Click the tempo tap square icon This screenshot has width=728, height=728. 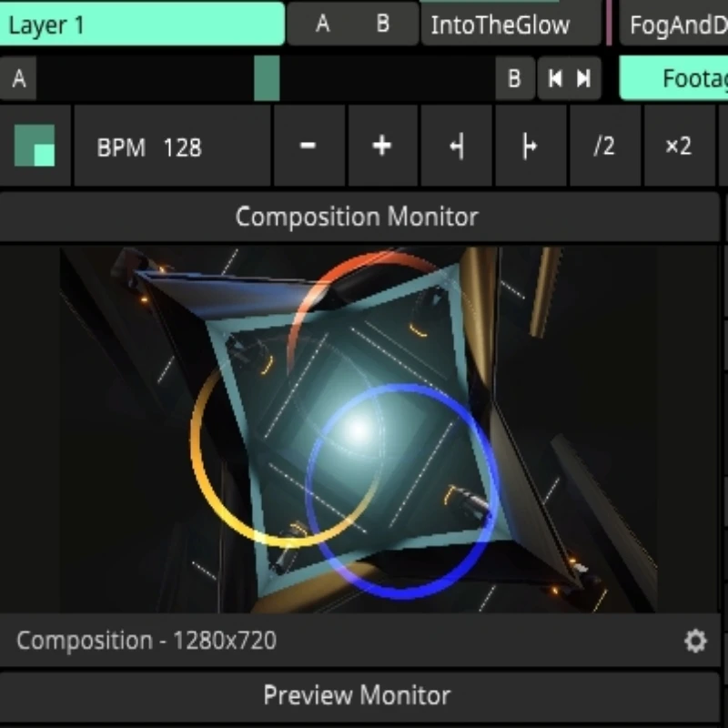coord(35,146)
